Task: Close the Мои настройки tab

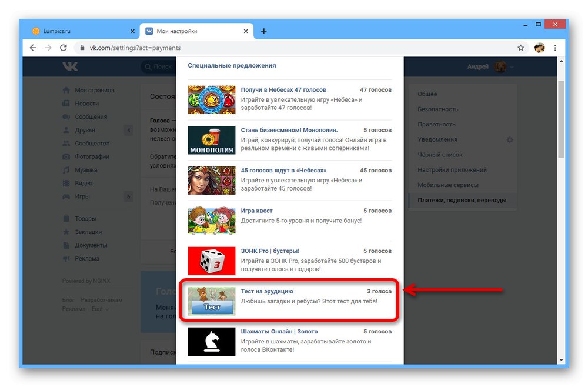Action: tap(246, 31)
